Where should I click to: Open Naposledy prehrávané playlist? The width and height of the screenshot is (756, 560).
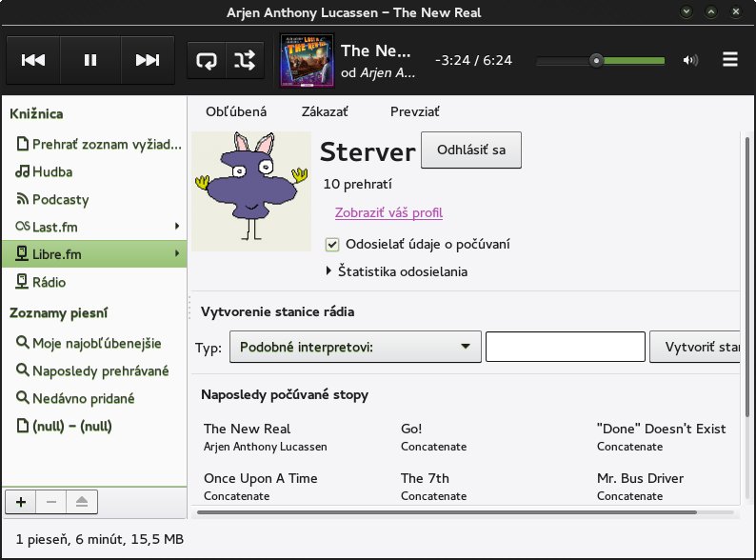tap(94, 370)
